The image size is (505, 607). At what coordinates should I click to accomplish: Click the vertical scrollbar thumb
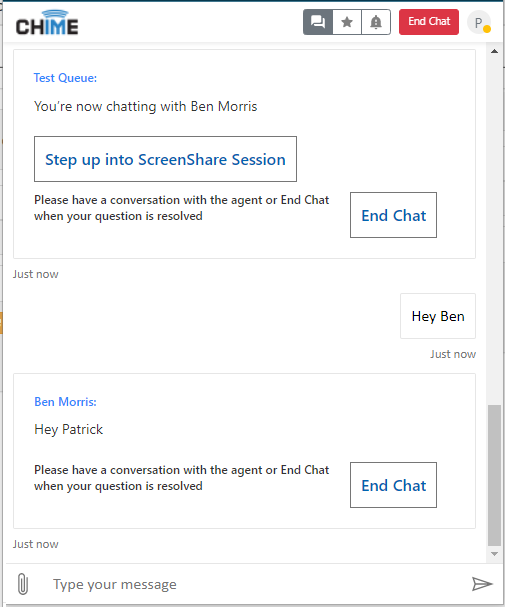(495, 475)
